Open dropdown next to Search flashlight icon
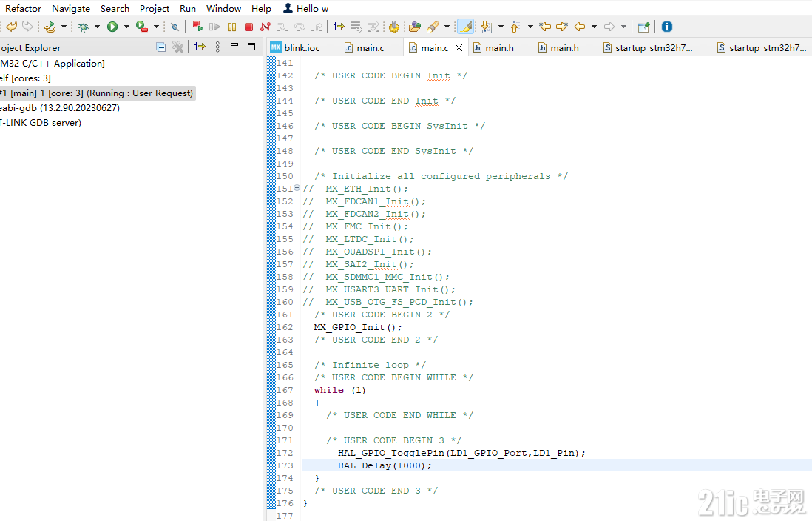This screenshot has width=812, height=521. click(447, 27)
